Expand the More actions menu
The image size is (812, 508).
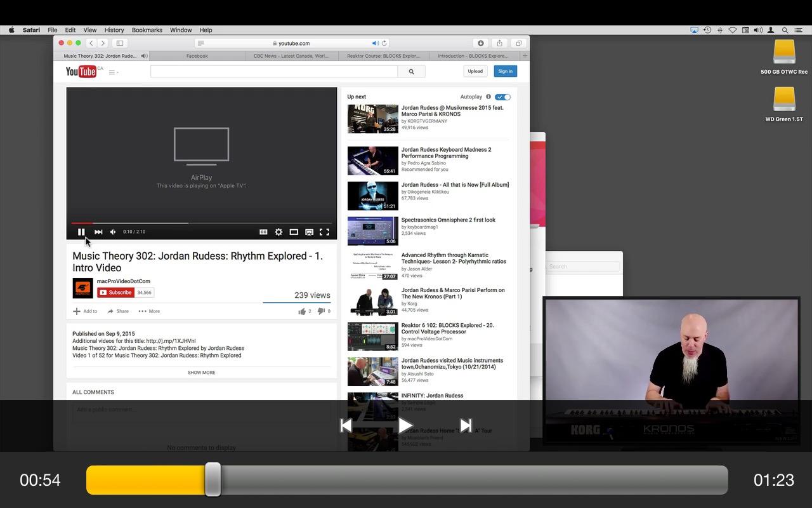click(x=149, y=311)
